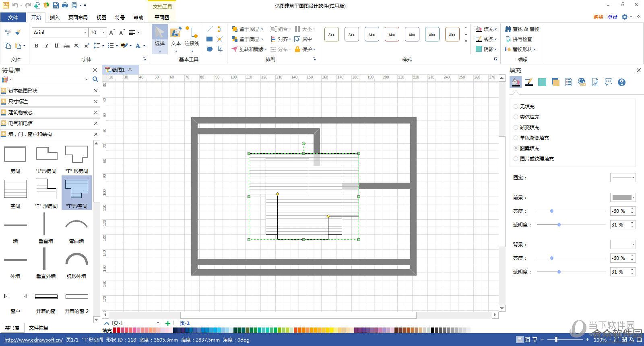This screenshot has height=346, width=644.
Task: Select 图片或纹理填充 option
Action: pos(533,159)
